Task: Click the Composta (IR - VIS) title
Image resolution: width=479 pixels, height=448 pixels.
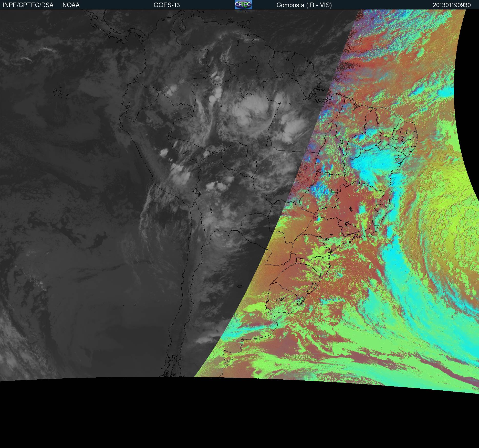Action: 304,5
